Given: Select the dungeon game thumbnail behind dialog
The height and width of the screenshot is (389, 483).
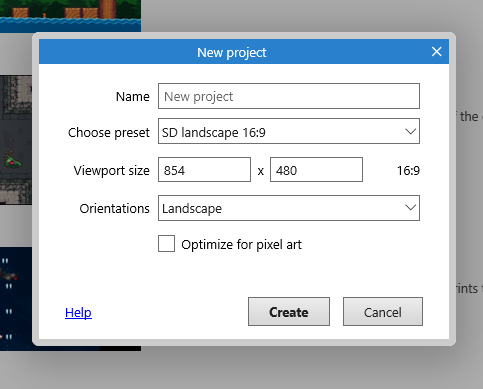Looking at the screenshot, I should [16, 140].
